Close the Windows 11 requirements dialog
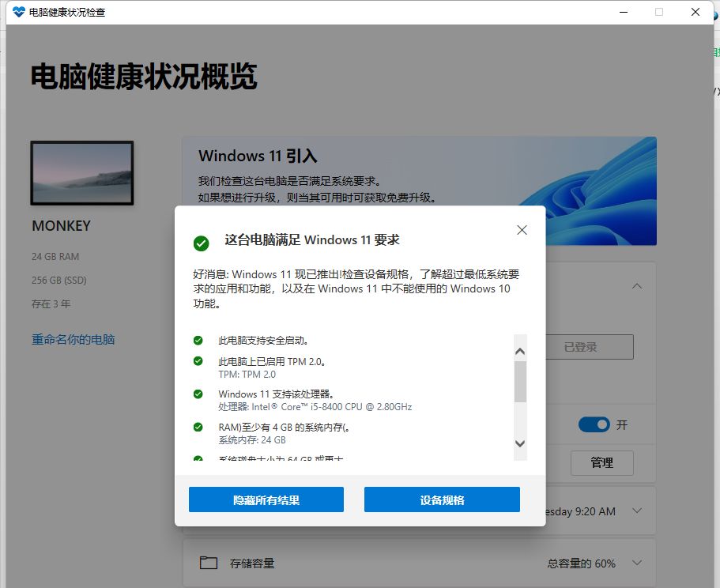The height and width of the screenshot is (588, 720). [x=522, y=230]
